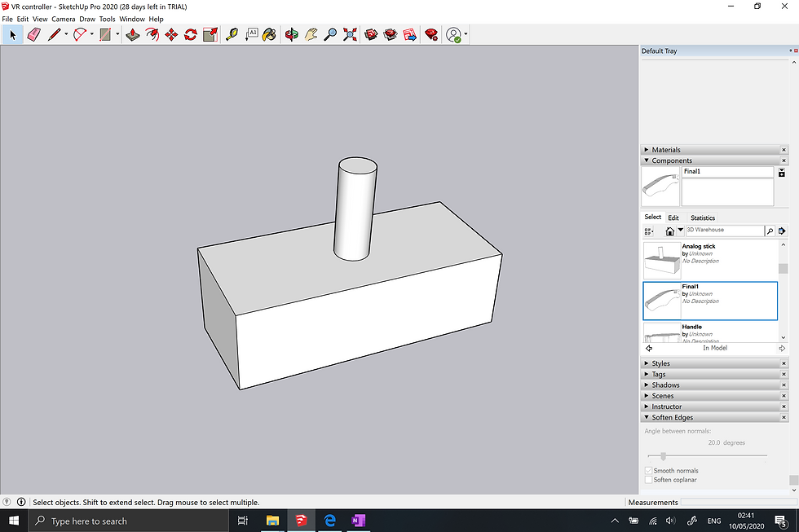Open the View Options icon in Components

click(x=649, y=231)
